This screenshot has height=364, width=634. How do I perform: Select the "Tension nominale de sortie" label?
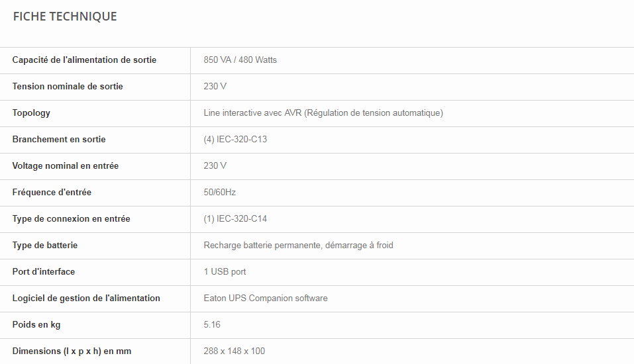pos(68,87)
